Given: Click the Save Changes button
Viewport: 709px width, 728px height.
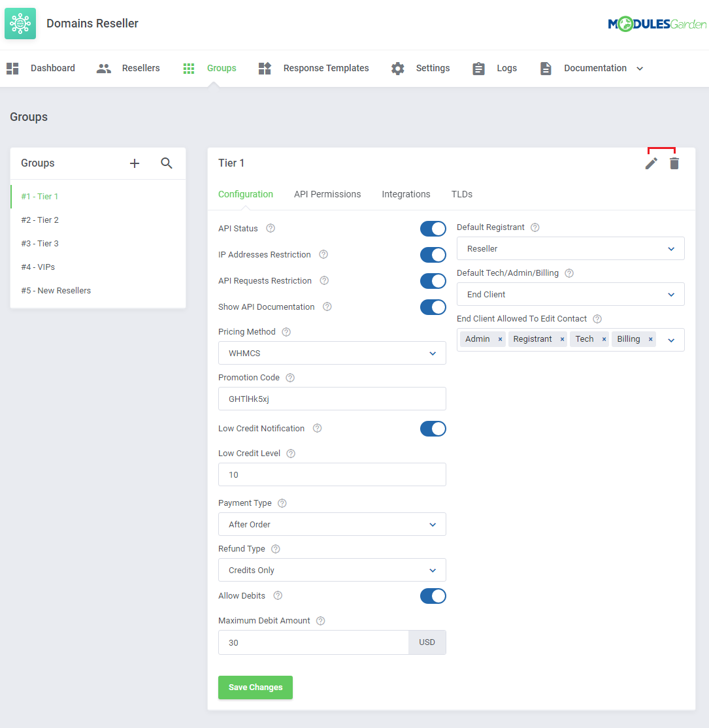Looking at the screenshot, I should (256, 687).
